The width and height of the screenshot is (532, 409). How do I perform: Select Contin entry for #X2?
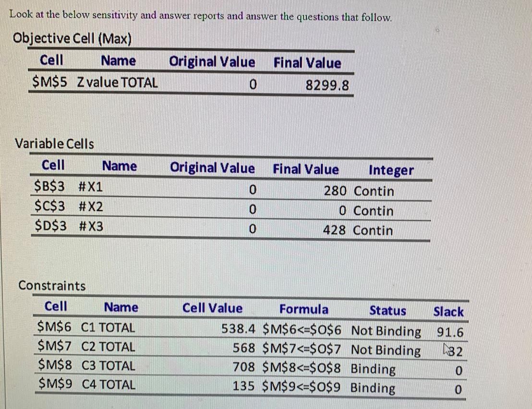click(x=373, y=211)
